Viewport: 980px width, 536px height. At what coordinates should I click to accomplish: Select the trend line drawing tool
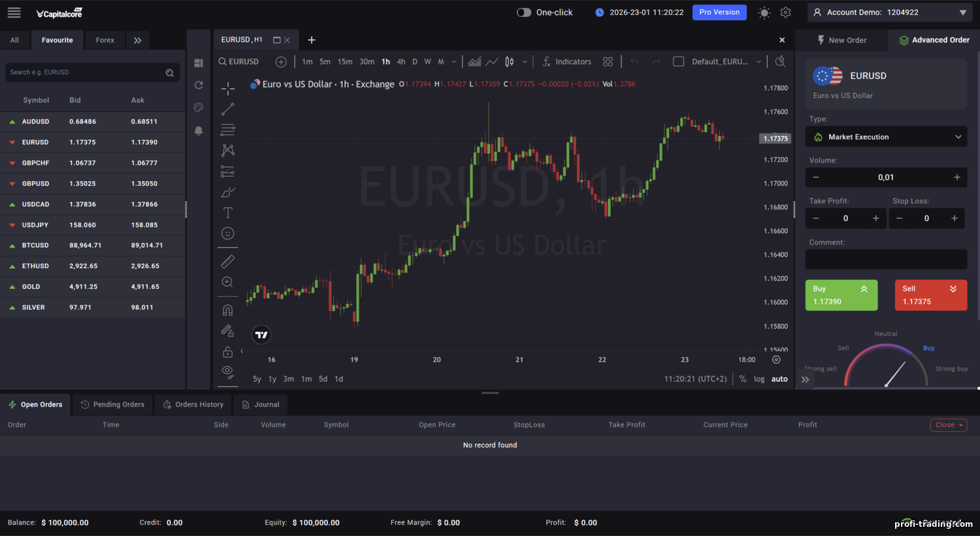tap(227, 109)
